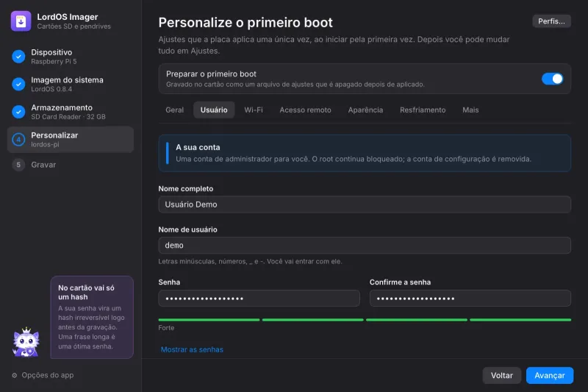Image resolution: width=588 pixels, height=392 pixels.
Task: Click the 'Personalize o primeiro boot' heading
Action: [x=245, y=23]
